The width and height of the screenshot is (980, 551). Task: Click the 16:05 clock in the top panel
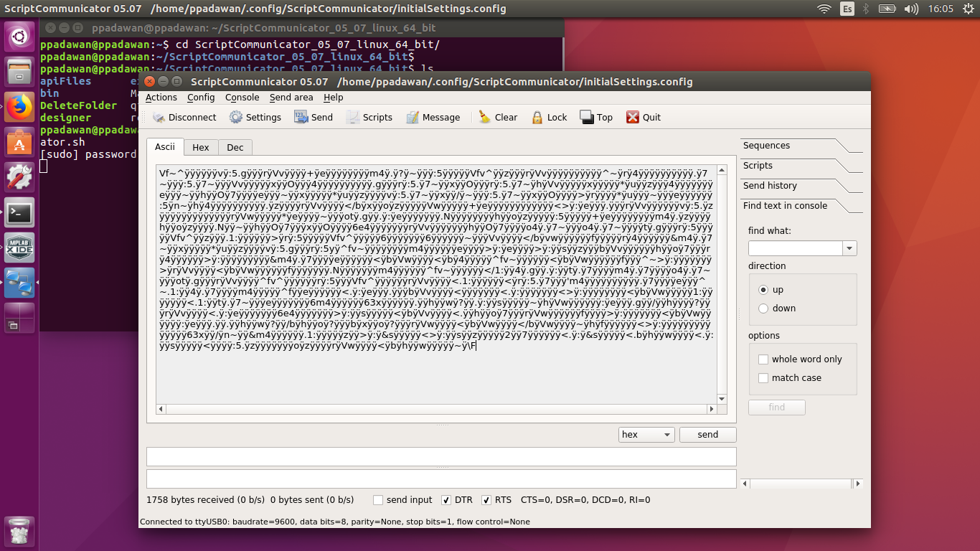(941, 9)
